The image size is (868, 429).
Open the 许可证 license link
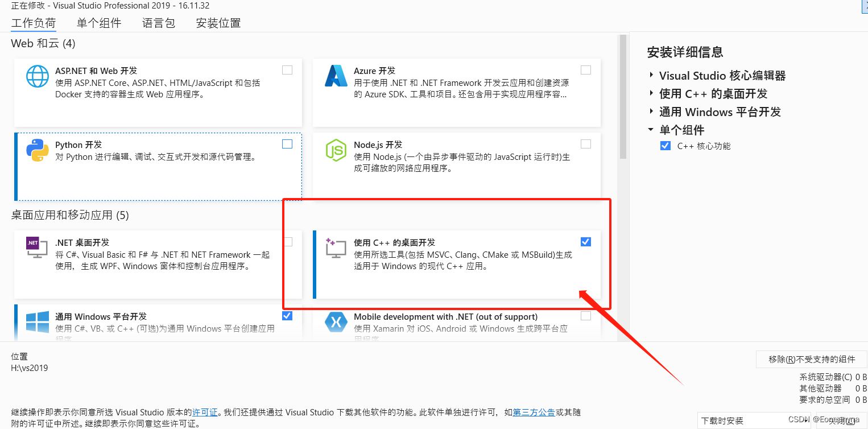click(205, 412)
